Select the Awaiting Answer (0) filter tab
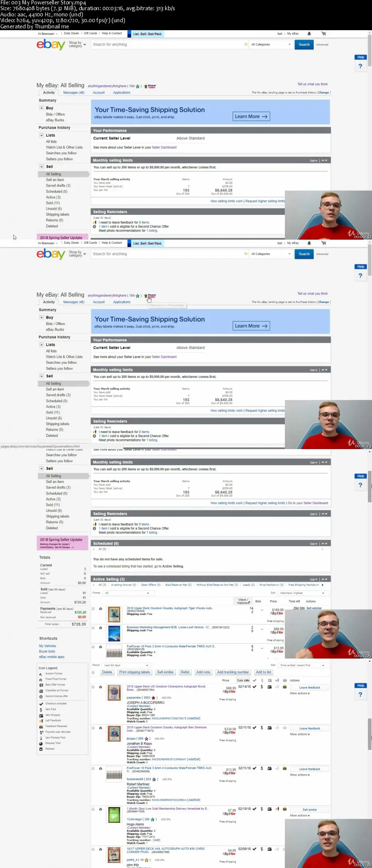372x868 pixels. point(124,585)
